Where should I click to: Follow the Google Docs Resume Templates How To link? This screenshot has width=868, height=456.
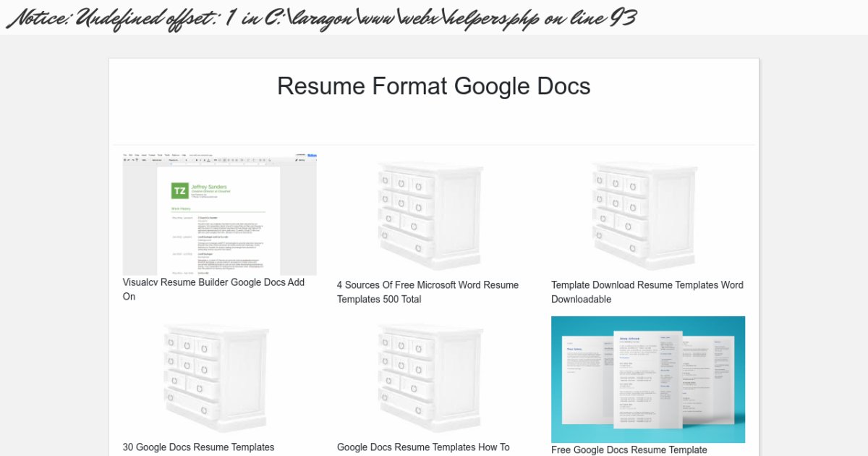point(423,447)
